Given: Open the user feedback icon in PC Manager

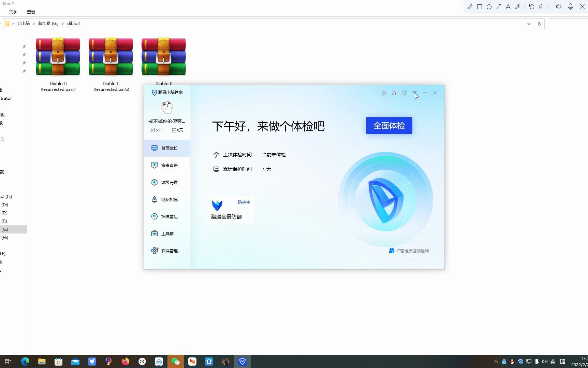Looking at the screenshot, I should [394, 93].
